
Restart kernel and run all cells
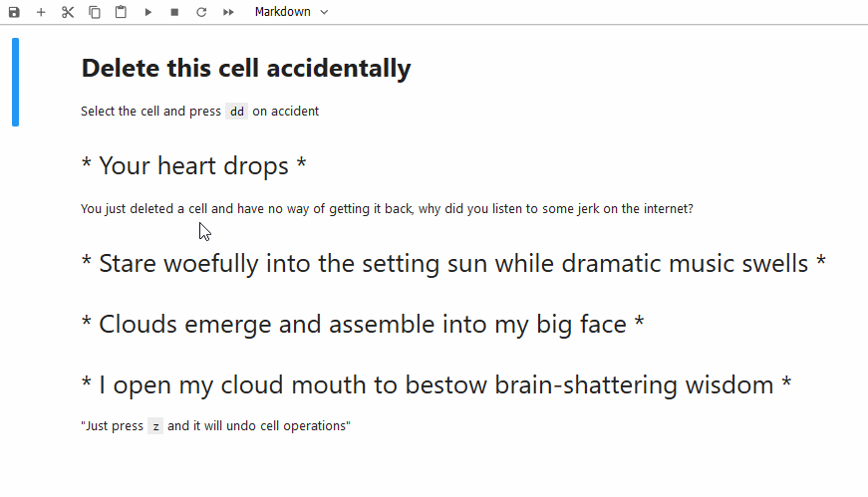[228, 12]
